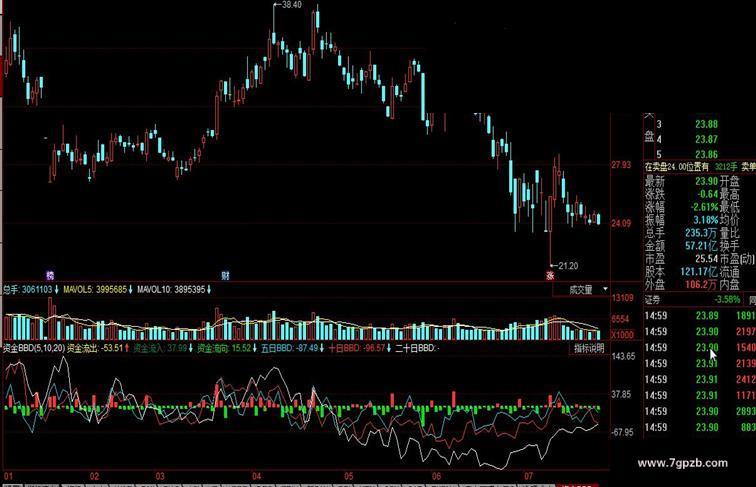Open the 成交量 indicator dropdown
Viewport: 756px width, 487px height.
(605, 289)
